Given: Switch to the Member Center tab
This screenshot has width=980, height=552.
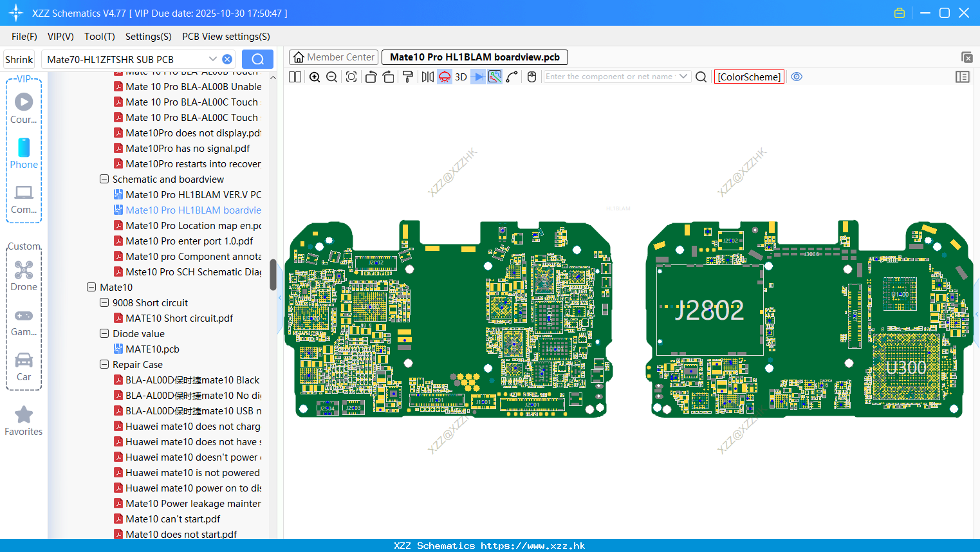Looking at the screenshot, I should pos(333,57).
